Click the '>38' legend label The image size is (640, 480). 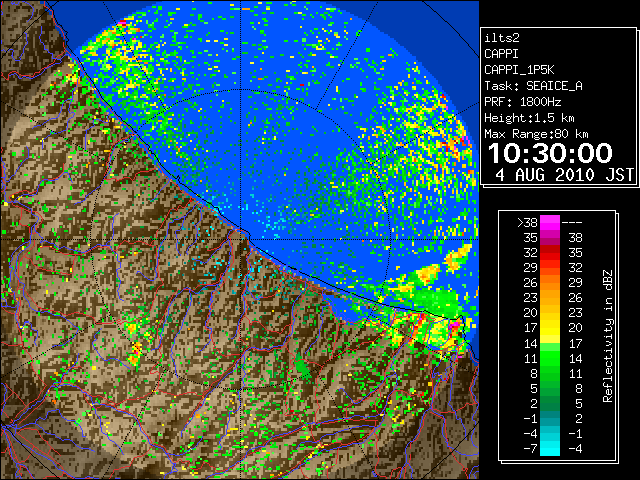click(527, 222)
